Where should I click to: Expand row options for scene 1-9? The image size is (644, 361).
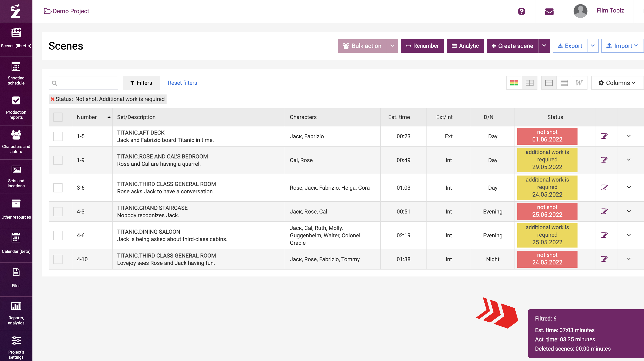pos(629,160)
